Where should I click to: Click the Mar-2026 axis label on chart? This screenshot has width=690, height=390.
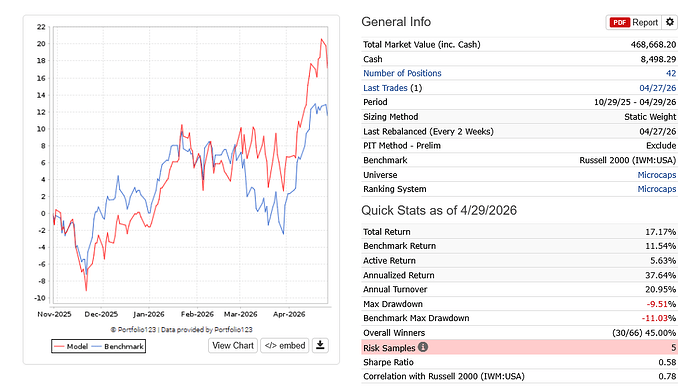tap(240, 314)
